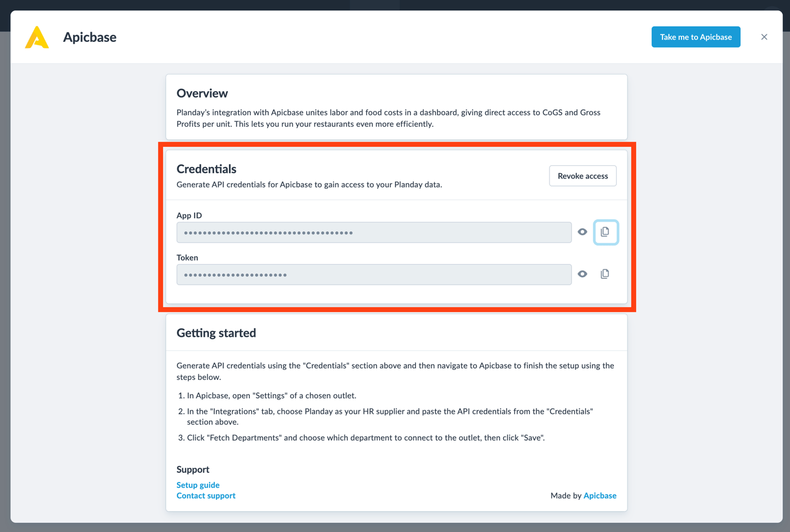Screen dimensions: 790x532
Task: Open the Setup guide link
Action: click(x=197, y=485)
